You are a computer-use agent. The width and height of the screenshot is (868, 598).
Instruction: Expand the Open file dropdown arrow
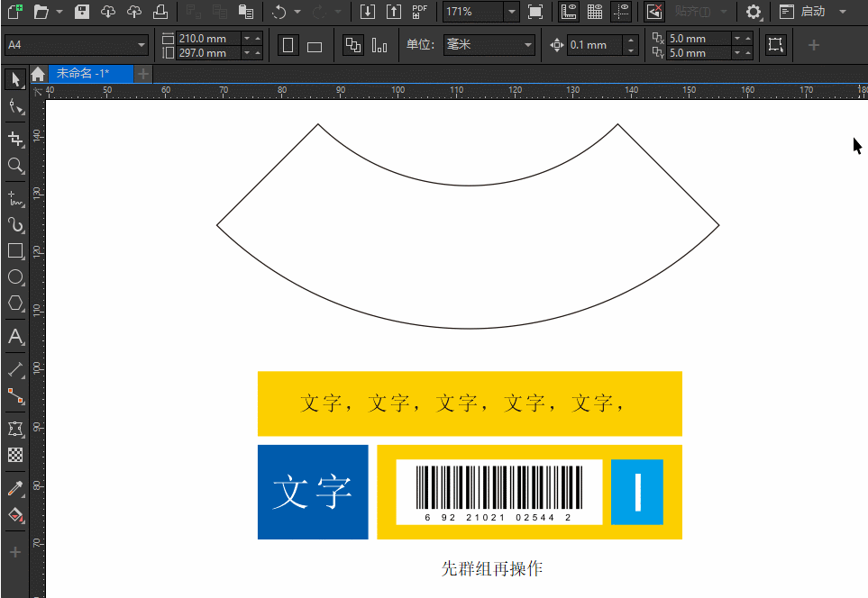pos(59,11)
